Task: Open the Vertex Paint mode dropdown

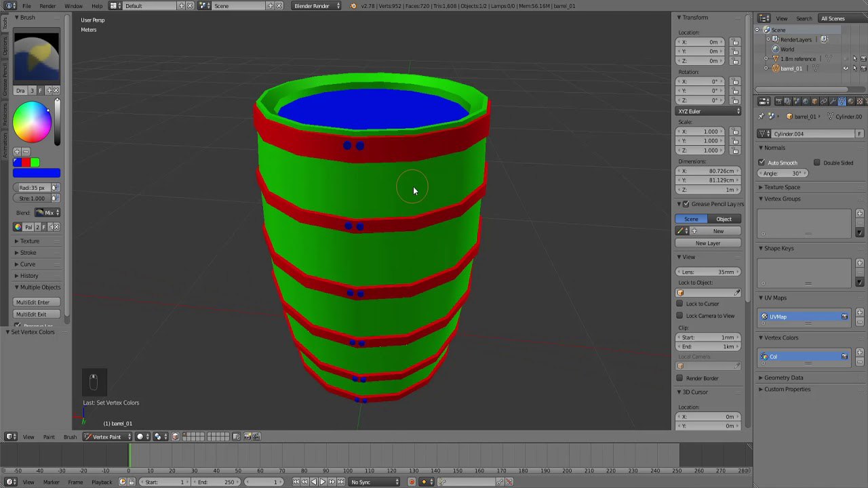Action: (x=107, y=436)
